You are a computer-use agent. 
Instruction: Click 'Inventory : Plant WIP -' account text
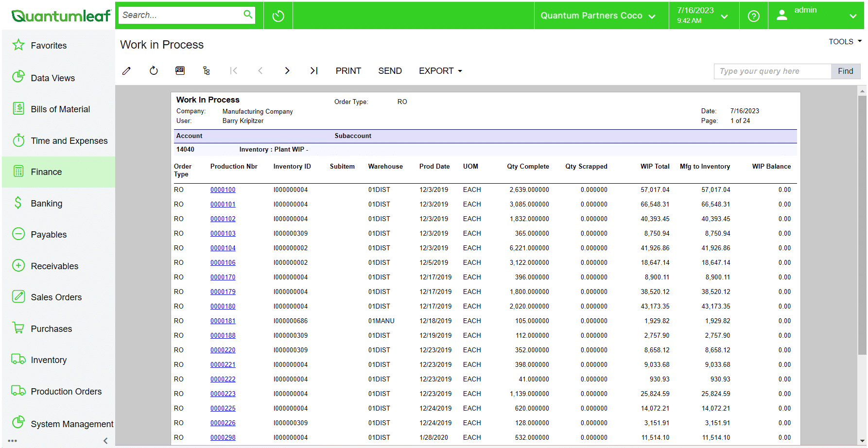coord(274,149)
